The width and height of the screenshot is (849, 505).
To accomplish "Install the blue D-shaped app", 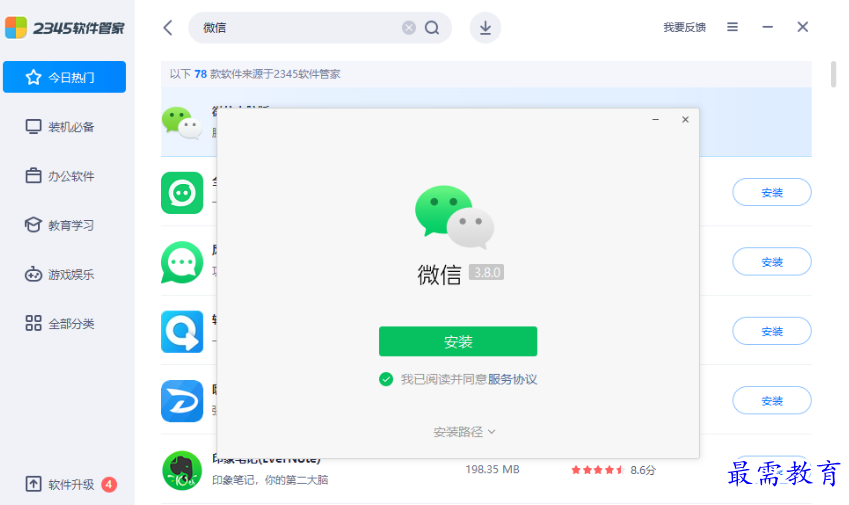I will pyautogui.click(x=772, y=401).
